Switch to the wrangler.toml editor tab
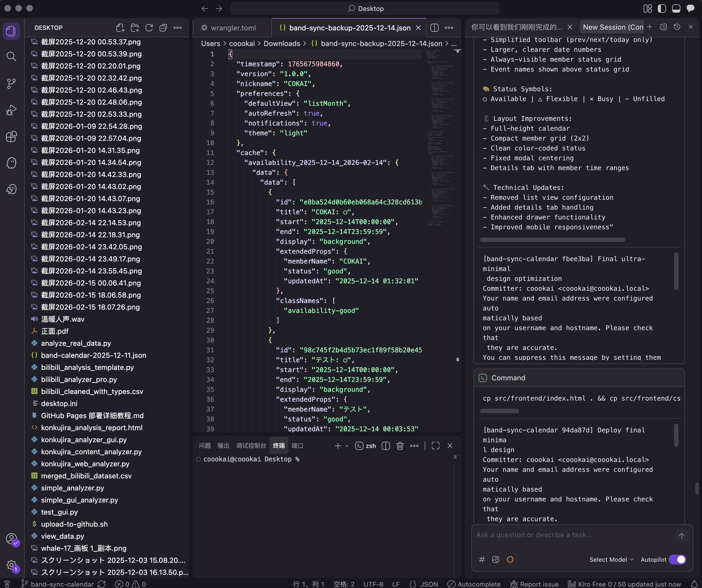 tap(233, 28)
